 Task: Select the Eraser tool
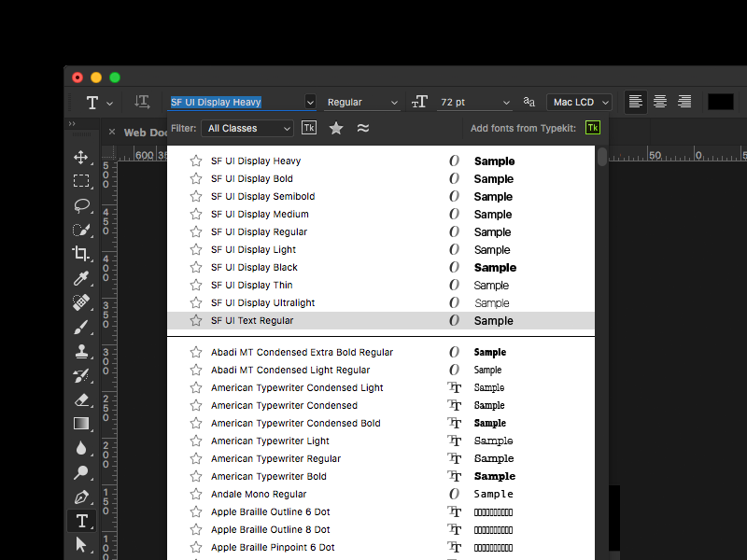(x=81, y=400)
